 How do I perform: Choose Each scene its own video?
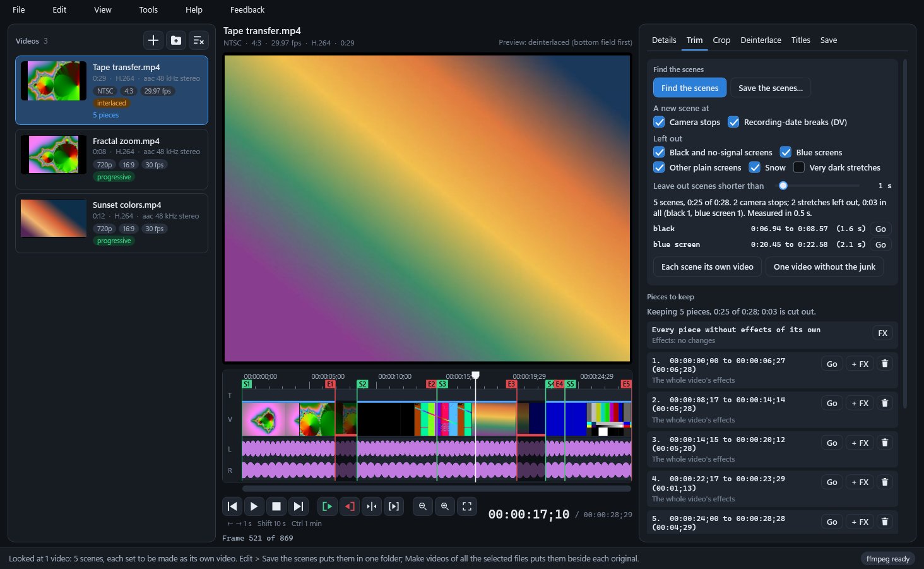point(708,267)
